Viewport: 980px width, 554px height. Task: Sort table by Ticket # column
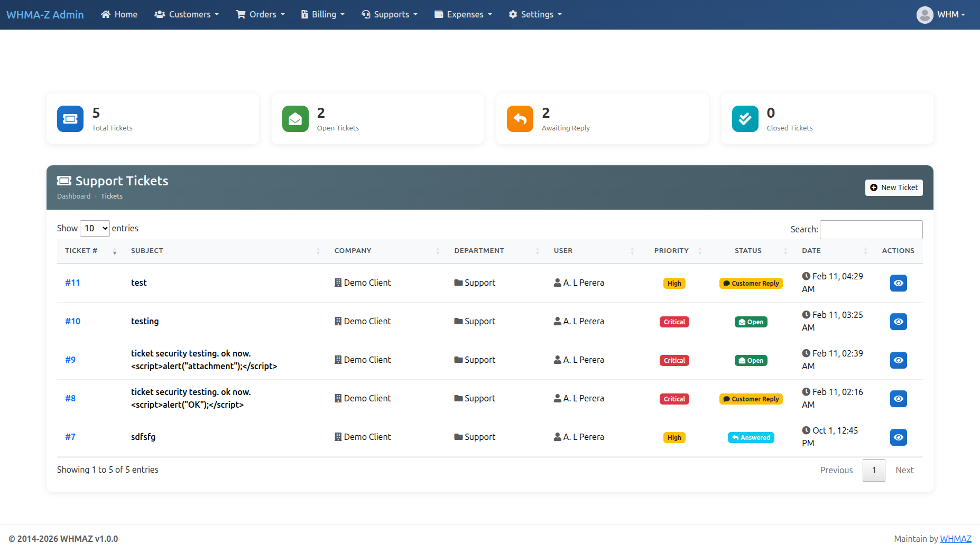81,251
